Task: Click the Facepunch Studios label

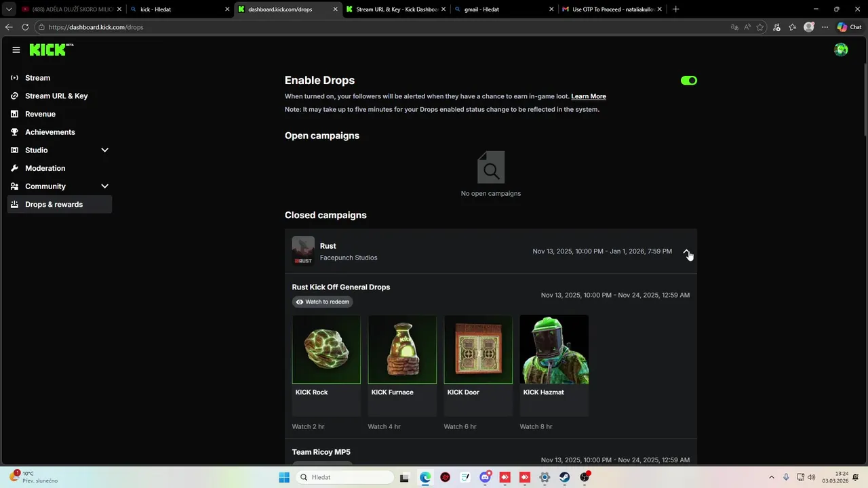Action: [x=349, y=258]
